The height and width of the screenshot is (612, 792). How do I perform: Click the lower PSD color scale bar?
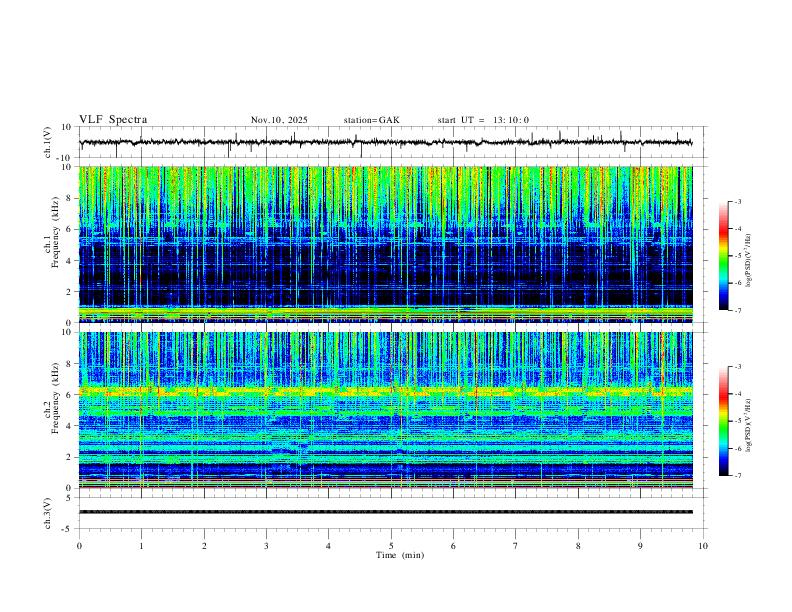coord(723,421)
